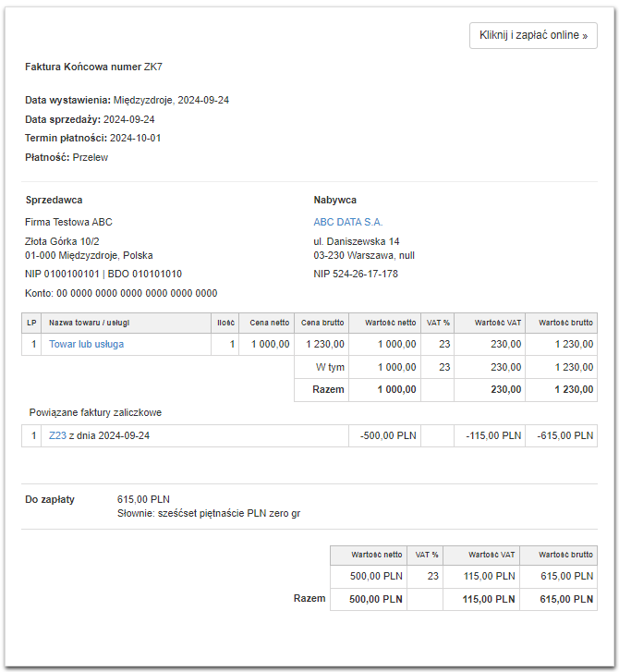
Task: Click the Faktura Końcowa numer ZK7 title
Action: 93,67
